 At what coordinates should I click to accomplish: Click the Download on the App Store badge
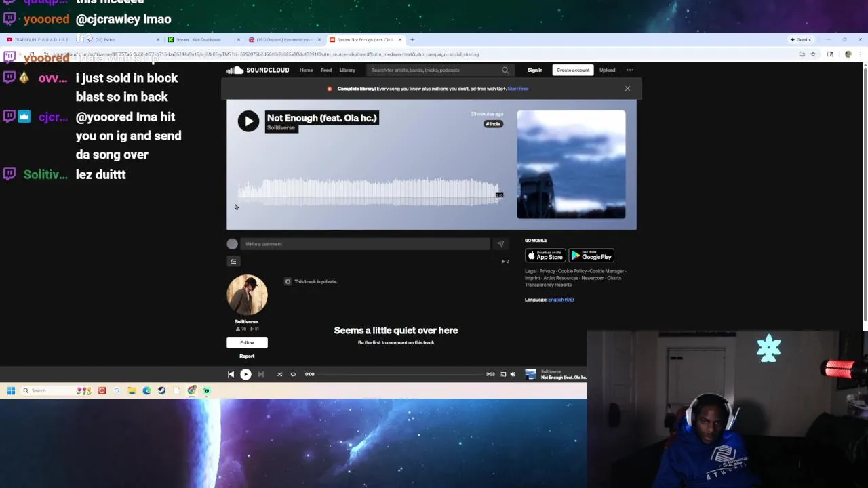pos(545,256)
